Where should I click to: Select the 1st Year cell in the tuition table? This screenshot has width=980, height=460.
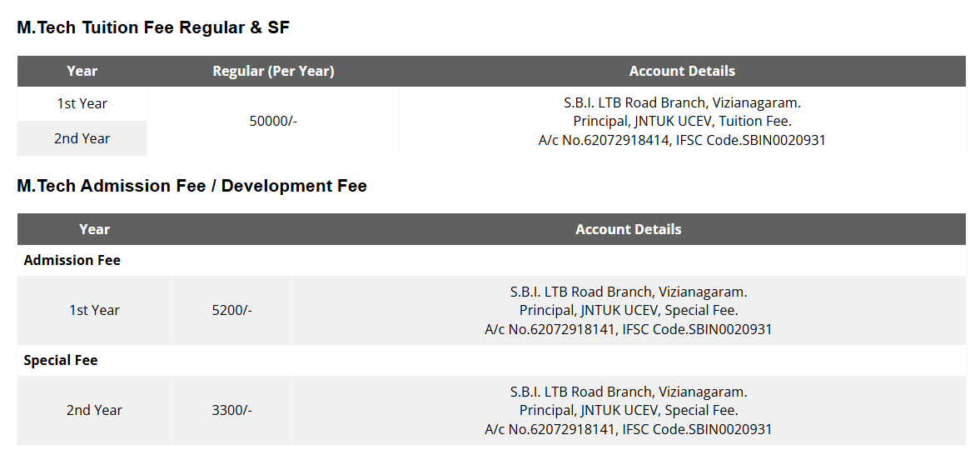[x=82, y=104]
